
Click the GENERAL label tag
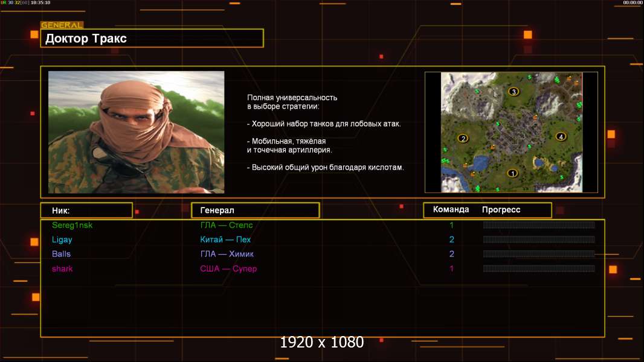[x=62, y=25]
